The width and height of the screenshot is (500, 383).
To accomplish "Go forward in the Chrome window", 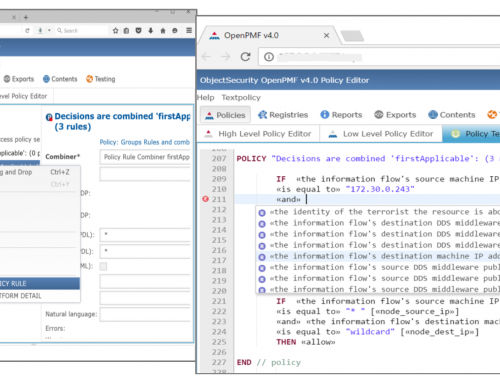I will [226, 57].
